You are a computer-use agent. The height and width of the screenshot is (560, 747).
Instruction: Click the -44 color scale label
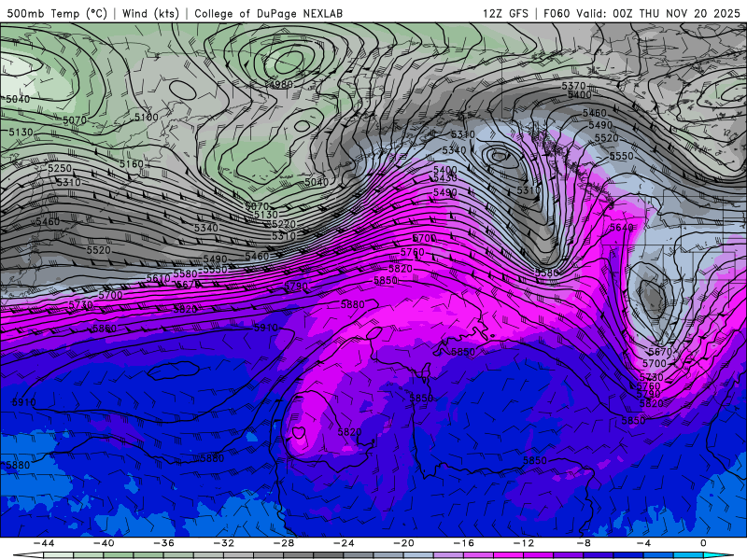tap(44, 543)
